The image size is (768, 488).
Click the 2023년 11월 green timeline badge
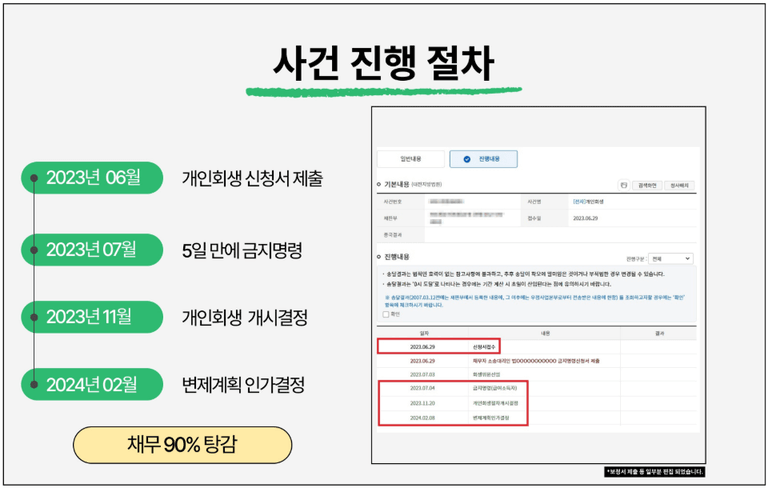click(x=93, y=316)
